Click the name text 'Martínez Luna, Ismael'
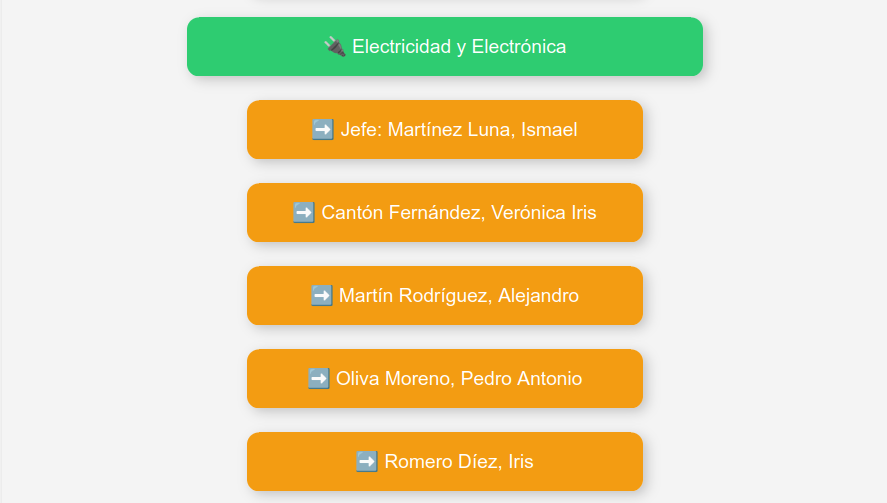This screenshot has height=503, width=887. (x=483, y=130)
